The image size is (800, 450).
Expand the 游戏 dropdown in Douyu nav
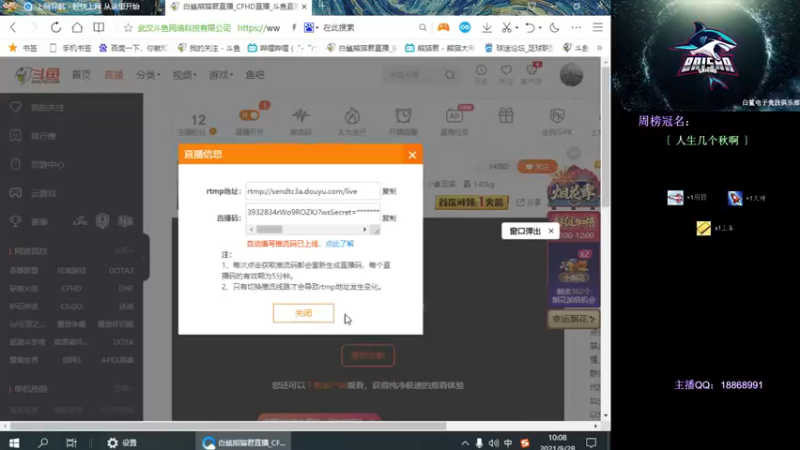point(221,75)
